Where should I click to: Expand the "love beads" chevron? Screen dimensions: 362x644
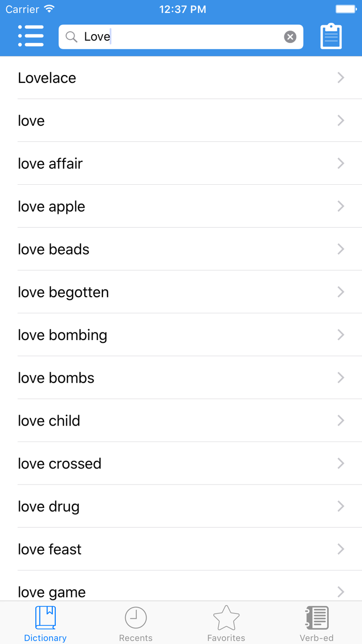(x=340, y=250)
